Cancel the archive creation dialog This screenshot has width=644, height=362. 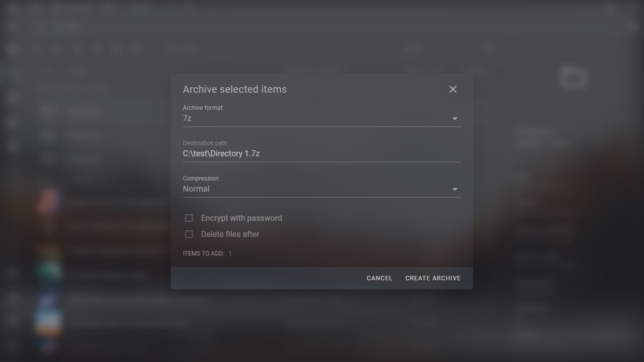379,278
